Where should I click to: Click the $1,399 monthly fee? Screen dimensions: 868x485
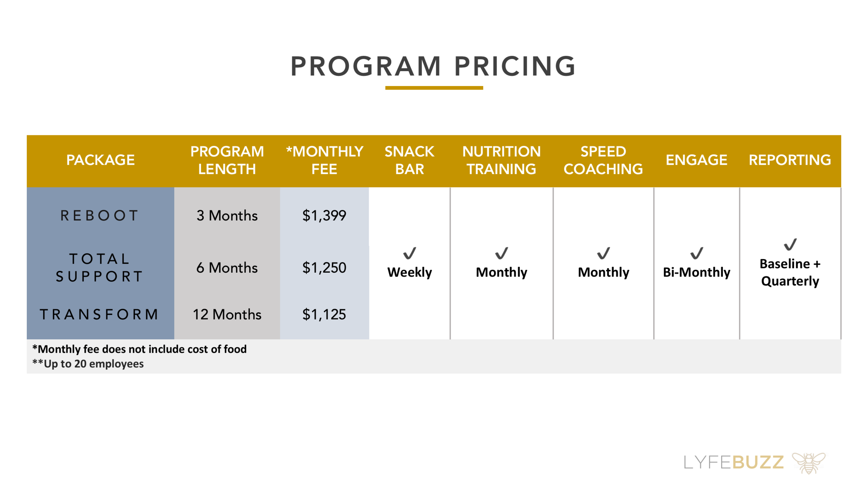(324, 216)
